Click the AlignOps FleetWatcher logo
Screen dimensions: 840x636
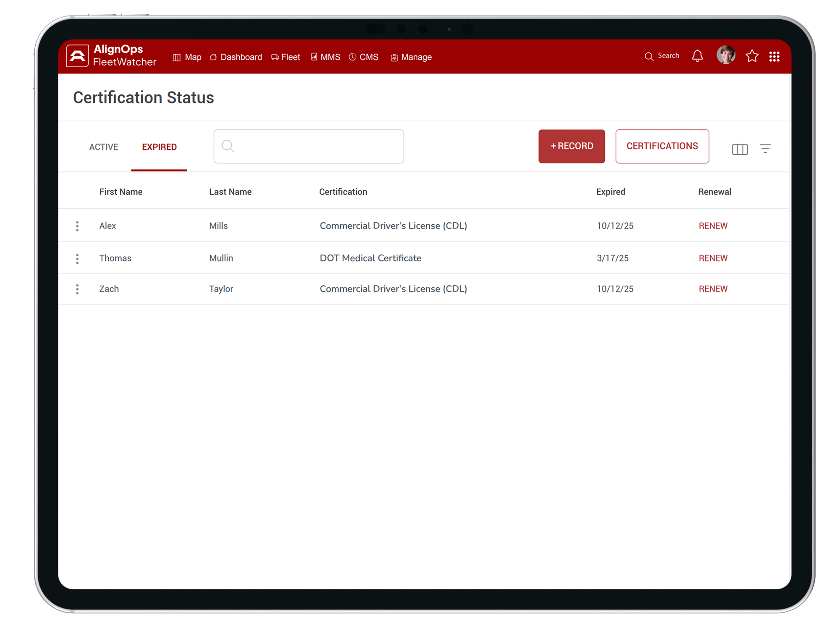(x=111, y=55)
